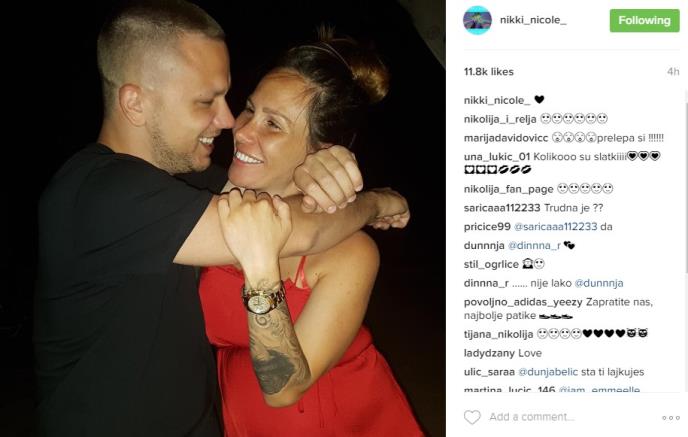The width and height of the screenshot is (688, 437).
Task: Click the heart like icon
Action: (472, 417)
